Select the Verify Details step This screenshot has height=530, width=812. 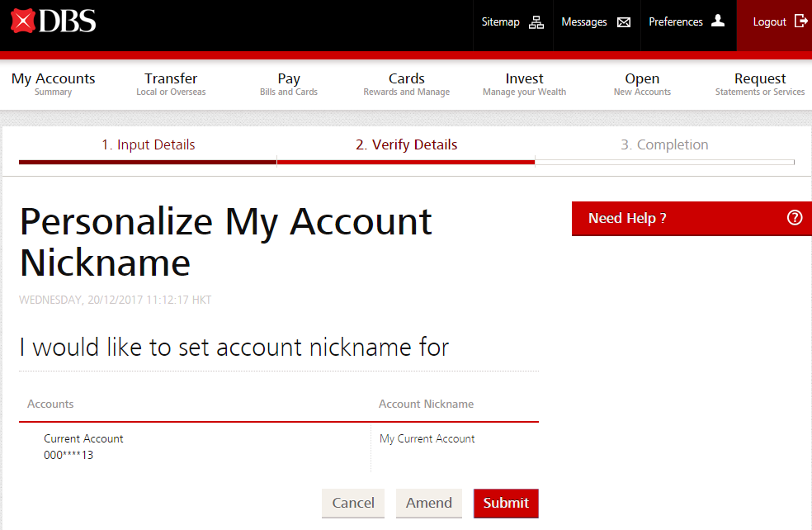point(406,145)
